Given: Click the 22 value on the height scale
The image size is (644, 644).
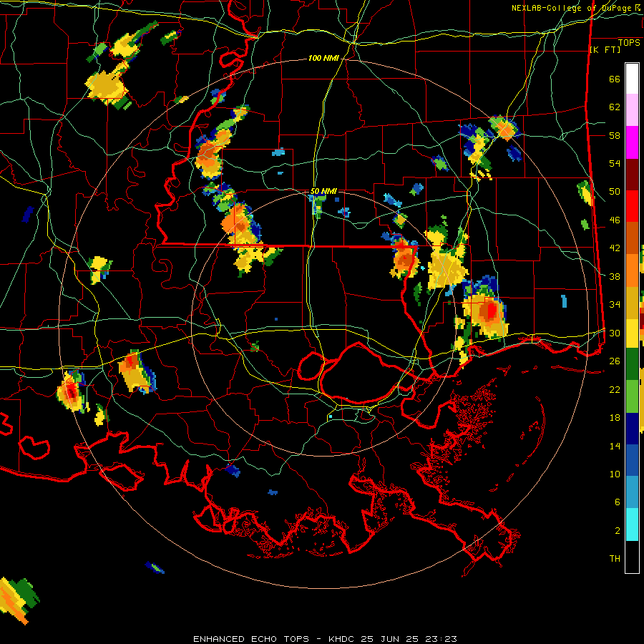Looking at the screenshot, I should (x=615, y=389).
